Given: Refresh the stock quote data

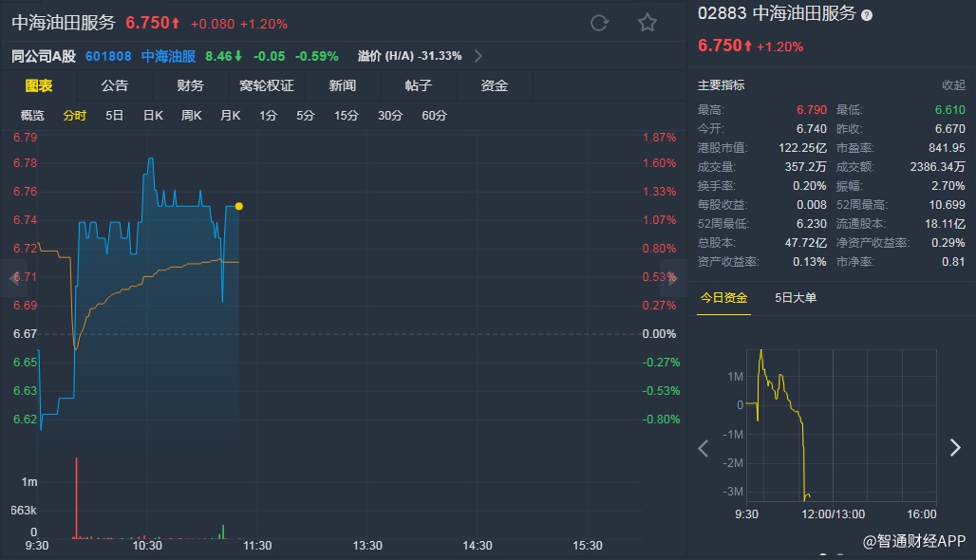Looking at the screenshot, I should click(599, 23).
